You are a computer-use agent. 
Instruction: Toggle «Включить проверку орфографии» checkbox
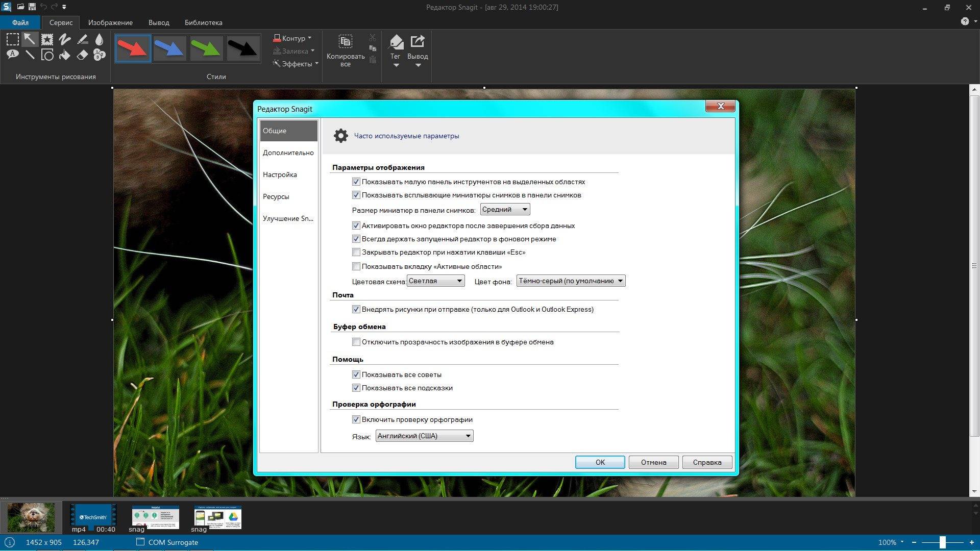point(356,419)
